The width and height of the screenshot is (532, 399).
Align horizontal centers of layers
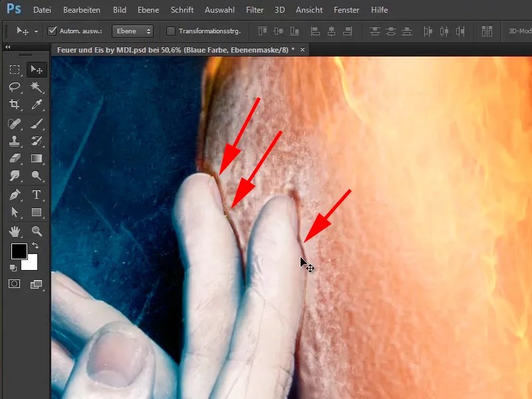coord(331,31)
